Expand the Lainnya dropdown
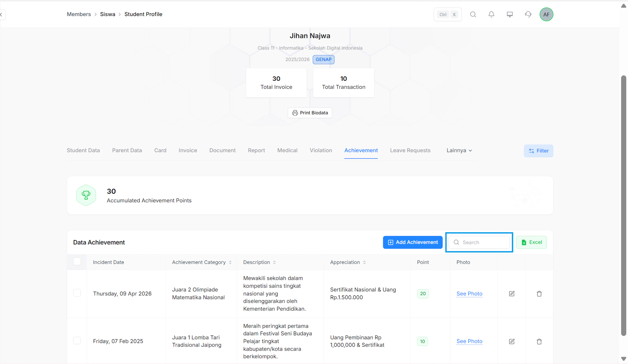The width and height of the screenshot is (628, 364). point(459,150)
